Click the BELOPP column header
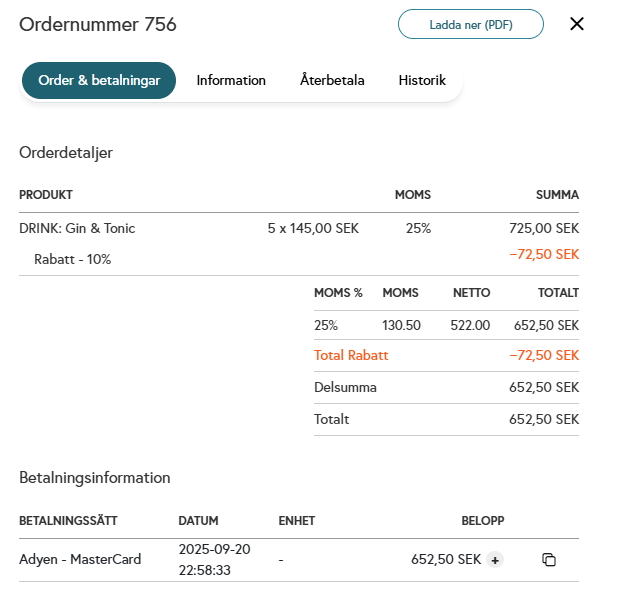This screenshot has height=602, width=628. [483, 521]
